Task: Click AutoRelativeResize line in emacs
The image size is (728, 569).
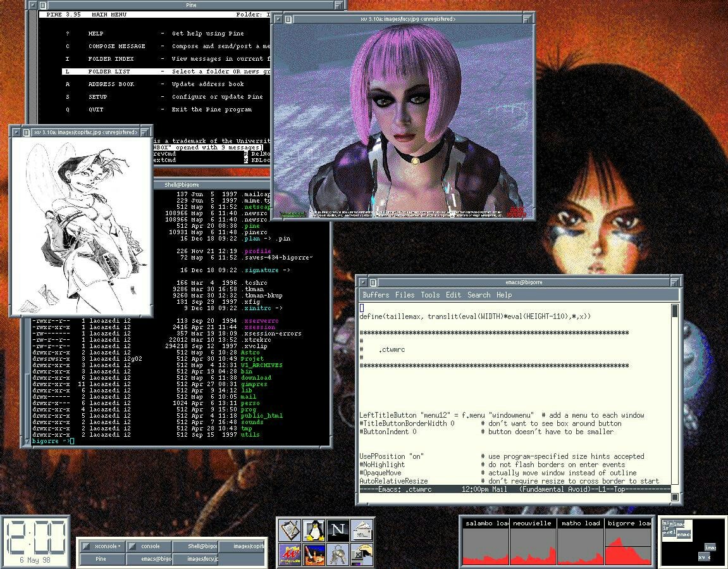Action: click(509, 481)
